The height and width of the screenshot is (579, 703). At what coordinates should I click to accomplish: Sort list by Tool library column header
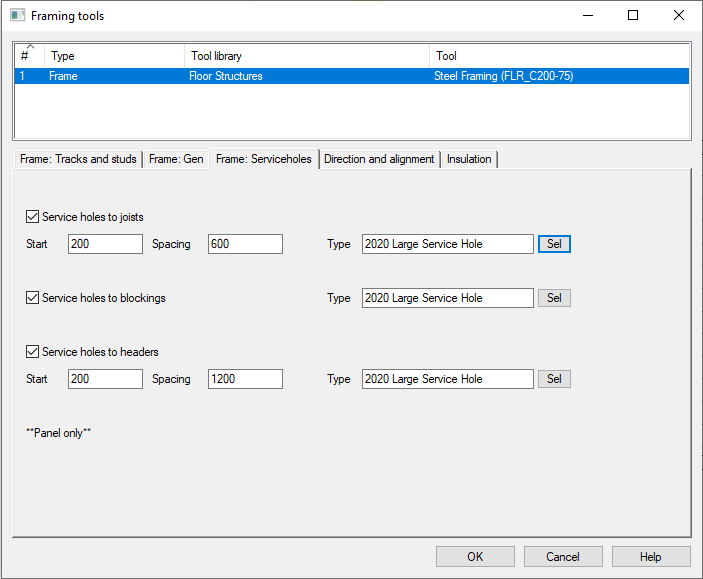[307, 56]
